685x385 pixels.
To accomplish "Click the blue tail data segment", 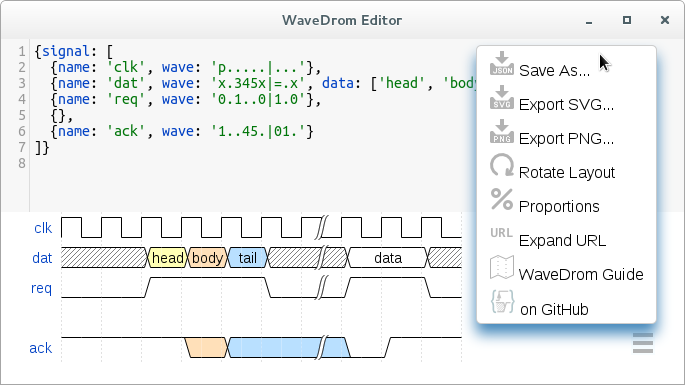I will (248, 258).
